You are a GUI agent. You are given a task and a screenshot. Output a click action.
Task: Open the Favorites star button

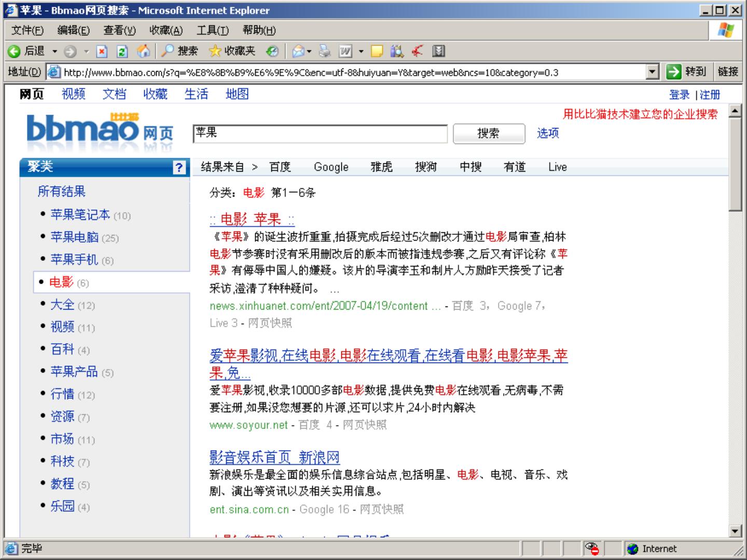[x=232, y=51]
